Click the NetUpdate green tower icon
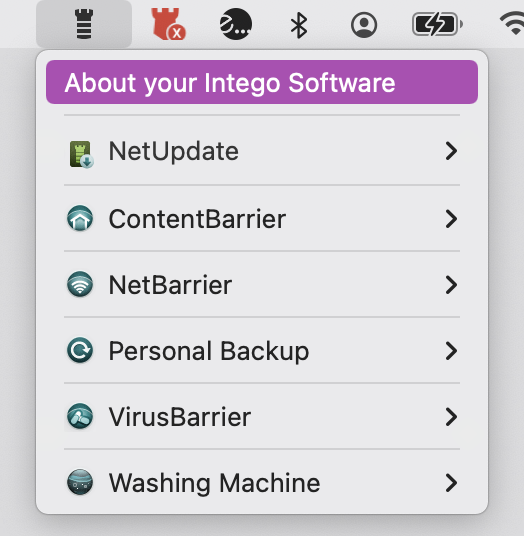This screenshot has width=524, height=536. coord(81,154)
